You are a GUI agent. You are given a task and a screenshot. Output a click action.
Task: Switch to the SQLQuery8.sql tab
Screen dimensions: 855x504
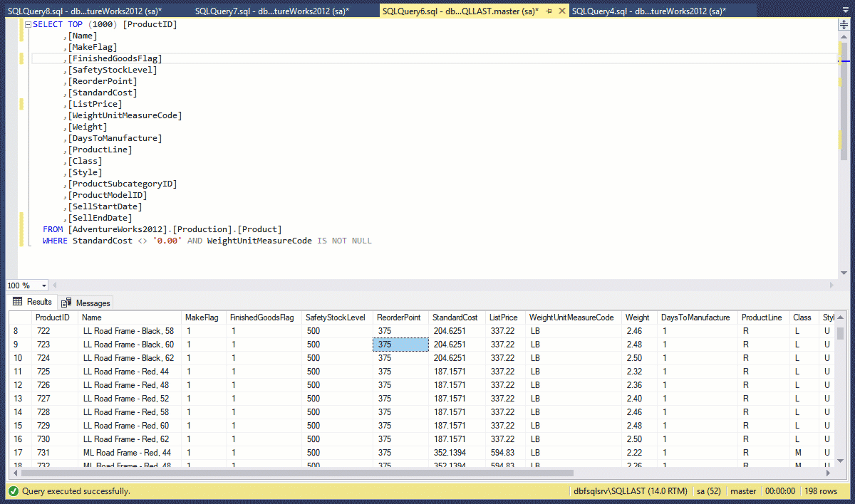pos(84,11)
